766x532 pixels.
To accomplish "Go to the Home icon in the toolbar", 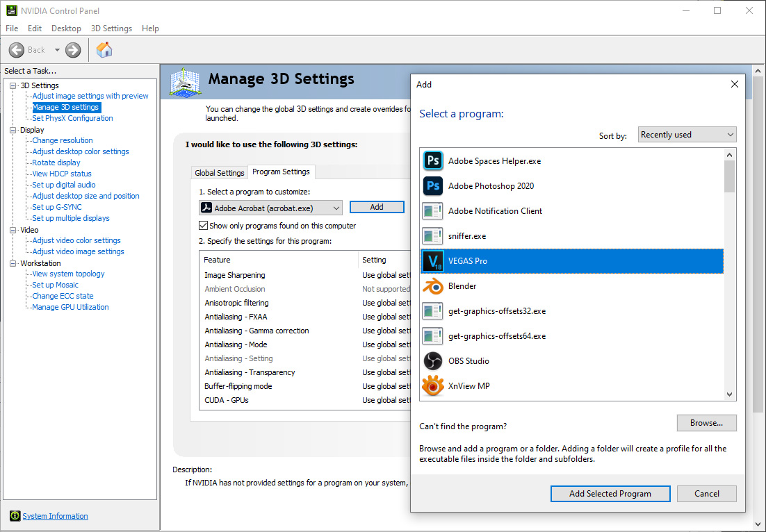I will pyautogui.click(x=104, y=50).
